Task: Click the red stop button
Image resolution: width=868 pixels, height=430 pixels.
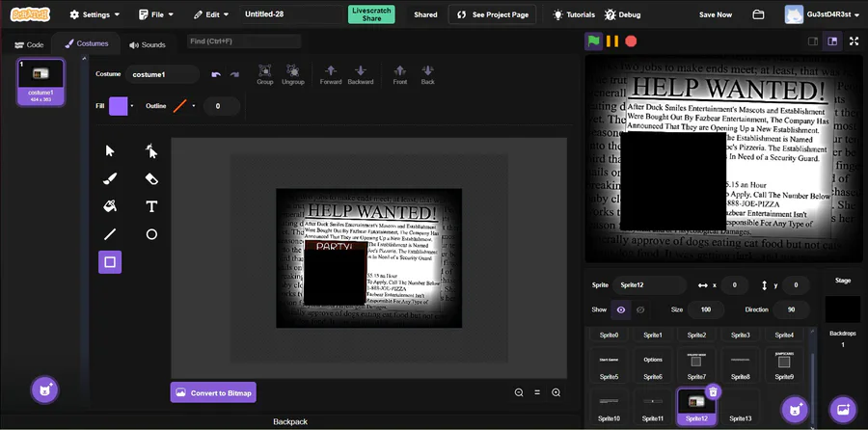Action: tap(631, 41)
